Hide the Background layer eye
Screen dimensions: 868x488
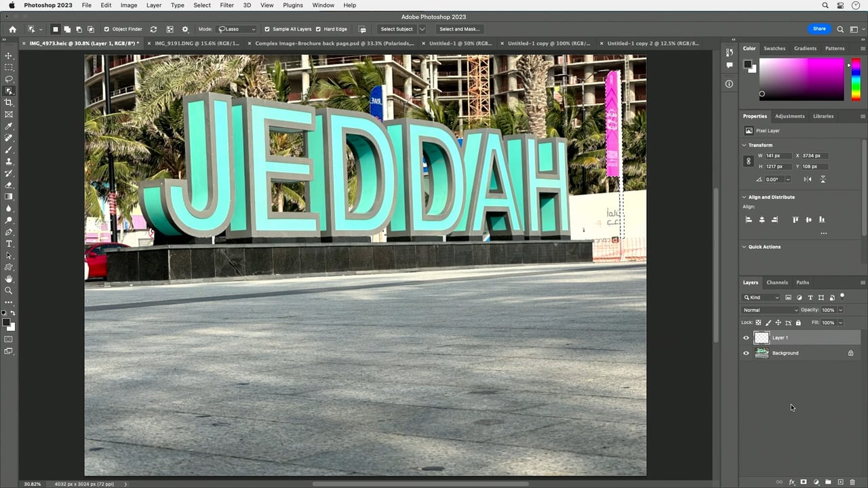click(x=747, y=353)
